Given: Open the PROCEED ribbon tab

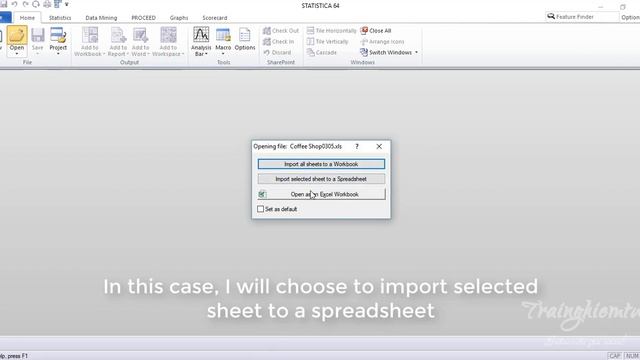Looking at the screenshot, I should point(143,18).
